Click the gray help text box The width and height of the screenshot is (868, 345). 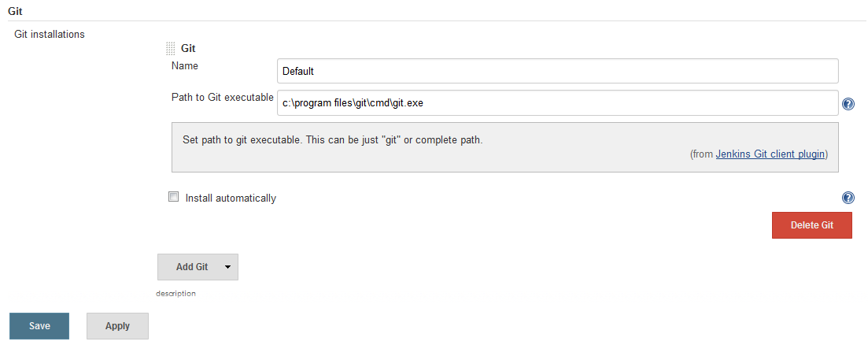[x=505, y=147]
